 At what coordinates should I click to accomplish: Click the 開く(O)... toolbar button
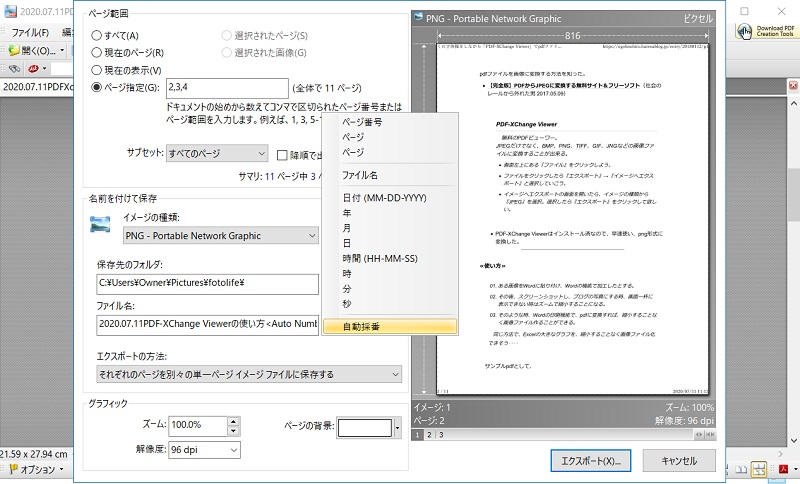tap(33, 50)
